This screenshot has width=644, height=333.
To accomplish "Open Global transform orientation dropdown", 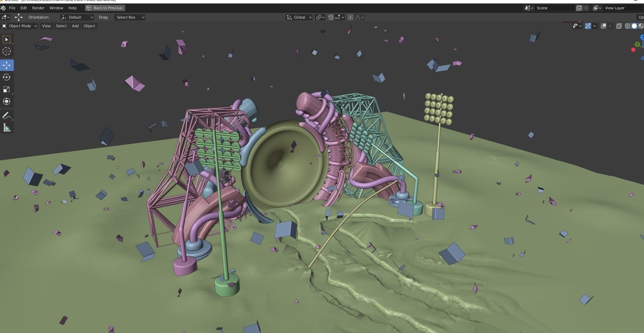I will click(299, 17).
